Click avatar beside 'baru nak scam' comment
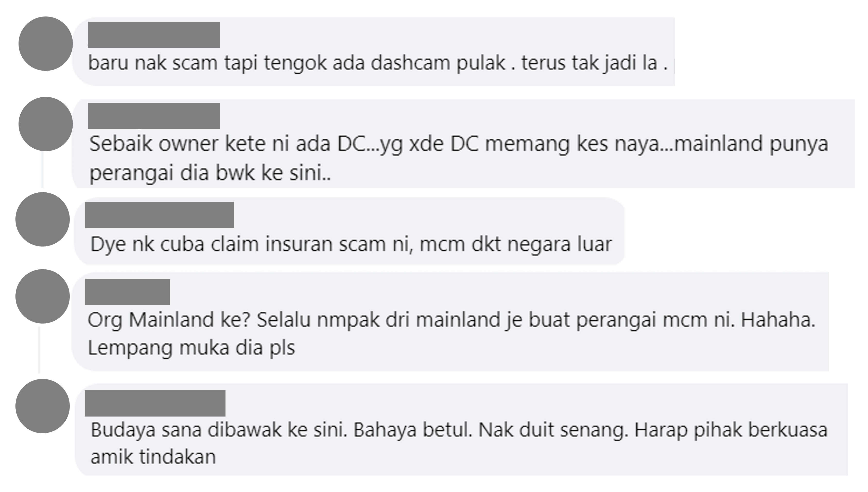This screenshot has height=492, width=868. pyautogui.click(x=46, y=44)
